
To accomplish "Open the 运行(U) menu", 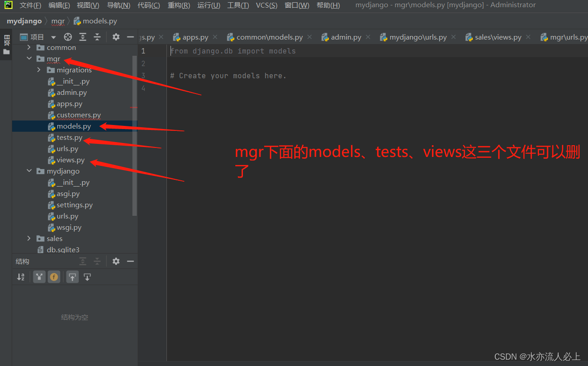I will [209, 5].
